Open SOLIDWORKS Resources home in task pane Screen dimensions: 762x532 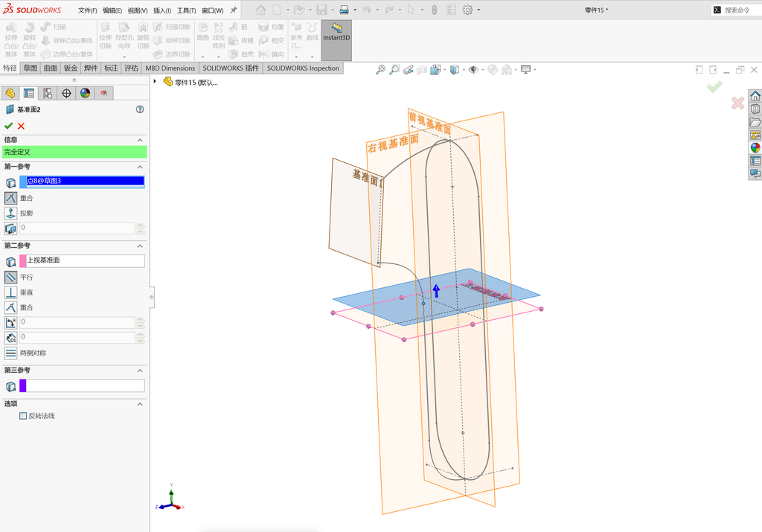coord(755,95)
